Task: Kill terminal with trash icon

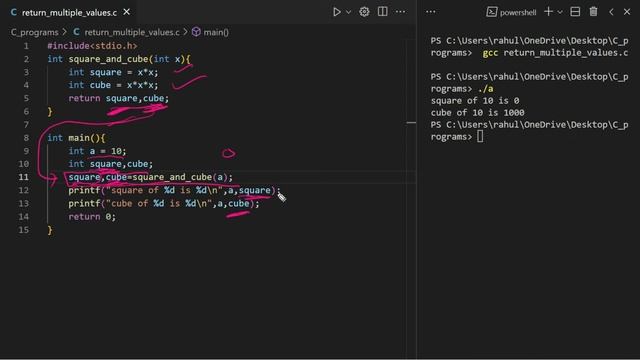Action: pos(593,12)
